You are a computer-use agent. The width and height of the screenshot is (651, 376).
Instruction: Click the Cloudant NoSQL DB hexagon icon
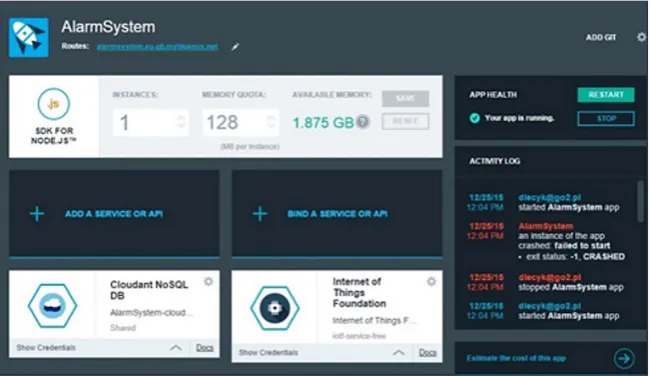52,305
